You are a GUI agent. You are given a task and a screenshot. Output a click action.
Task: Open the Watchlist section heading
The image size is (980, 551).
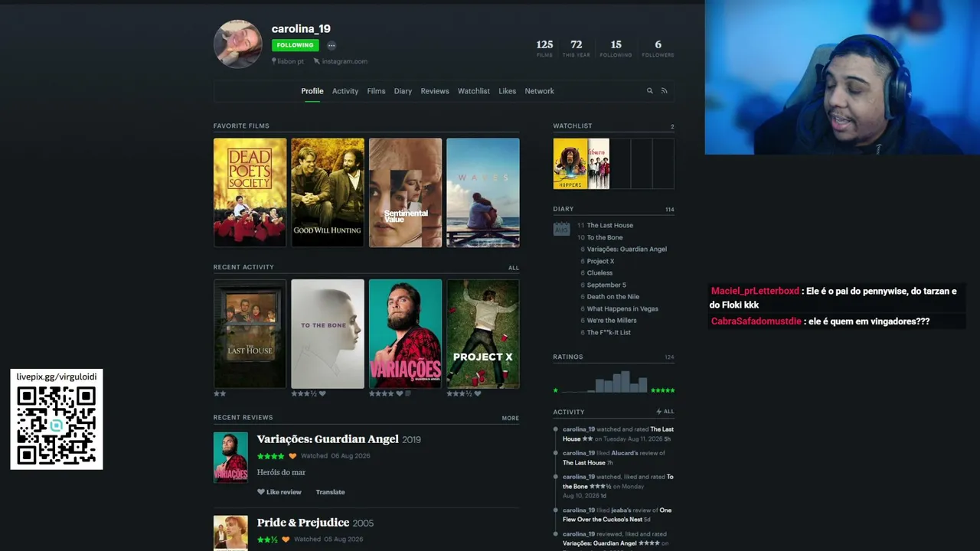click(x=573, y=126)
